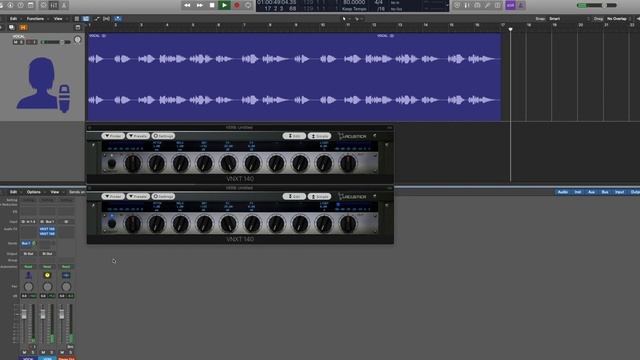Image resolution: width=640 pixels, height=360 pixels.
Task: Open the Drag mode dropdown showing No Overlap
Action: click(617, 19)
